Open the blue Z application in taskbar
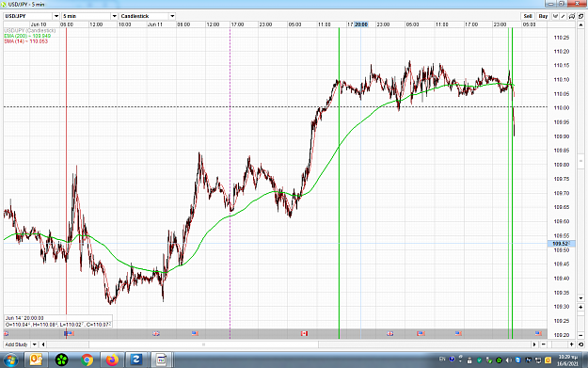The height and width of the screenshot is (368, 588). pos(135,360)
